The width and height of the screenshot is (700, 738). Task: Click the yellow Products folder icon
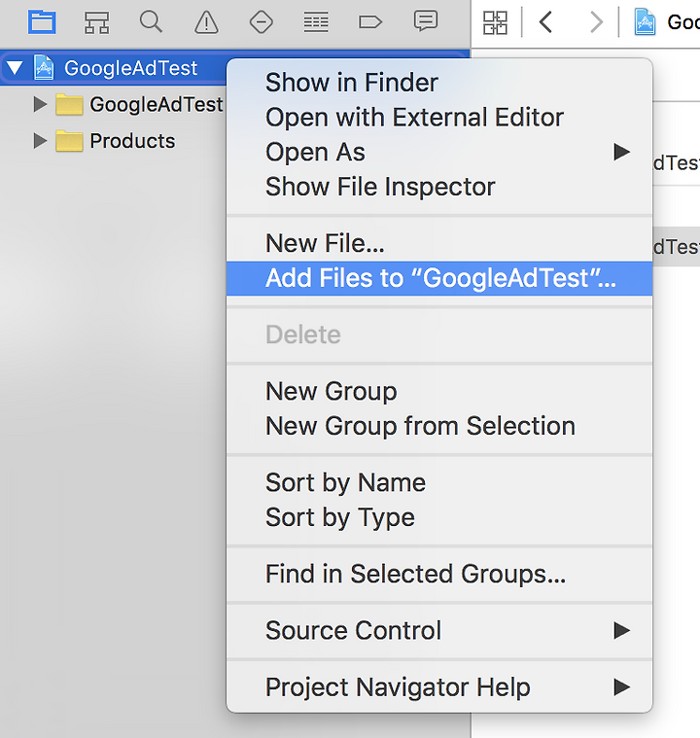(x=69, y=141)
